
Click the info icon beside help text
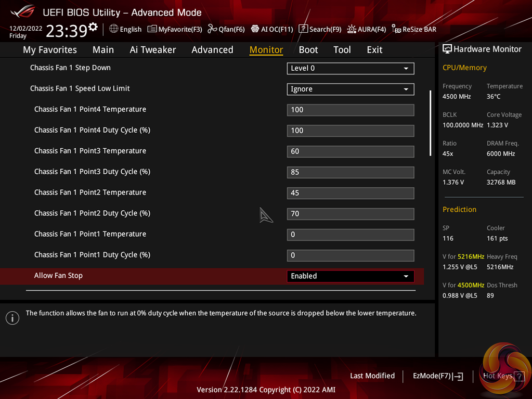pos(12,318)
